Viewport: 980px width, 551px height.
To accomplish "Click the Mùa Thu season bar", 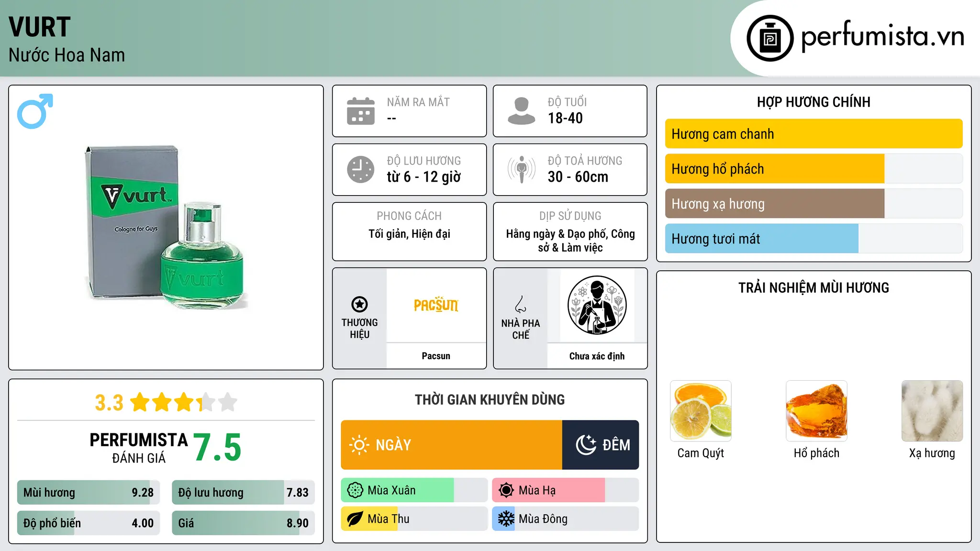I will pyautogui.click(x=414, y=519).
